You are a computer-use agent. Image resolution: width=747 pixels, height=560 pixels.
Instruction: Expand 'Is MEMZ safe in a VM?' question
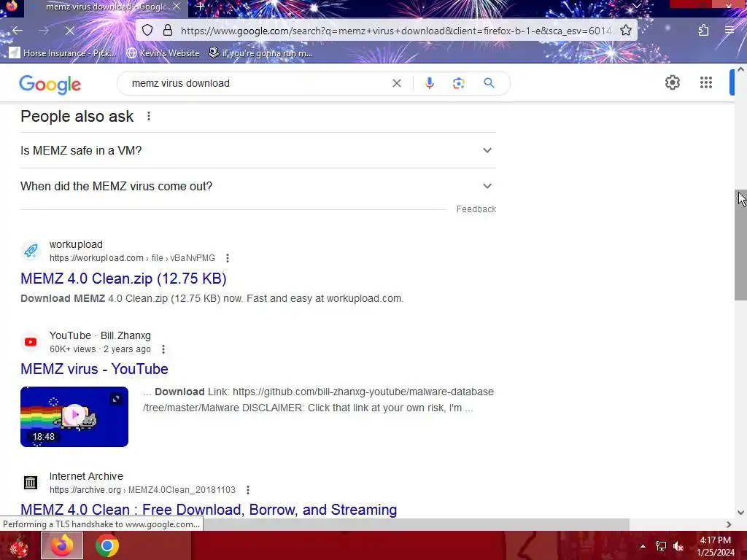(258, 150)
